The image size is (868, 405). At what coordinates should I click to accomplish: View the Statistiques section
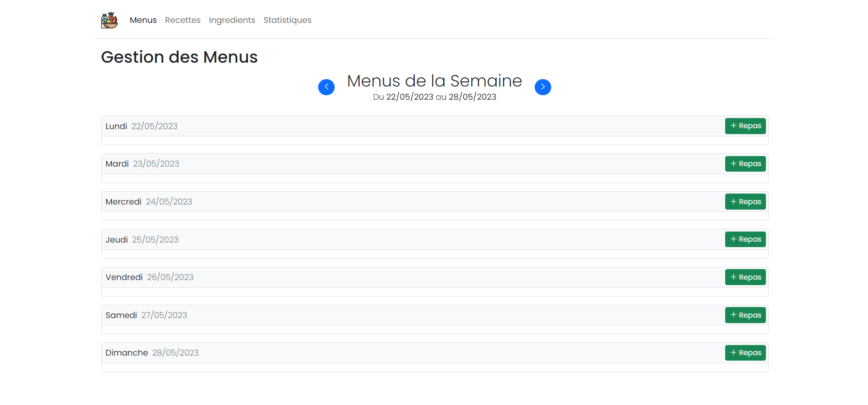coord(288,20)
